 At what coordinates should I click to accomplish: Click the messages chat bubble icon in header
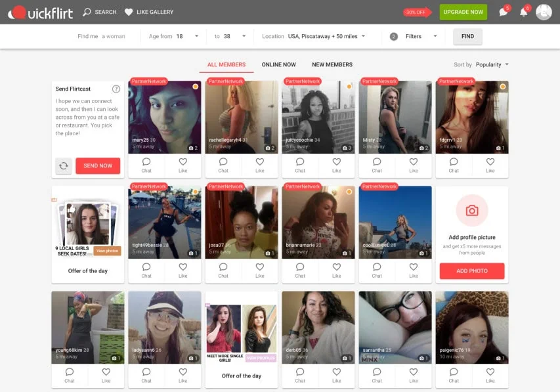503,12
